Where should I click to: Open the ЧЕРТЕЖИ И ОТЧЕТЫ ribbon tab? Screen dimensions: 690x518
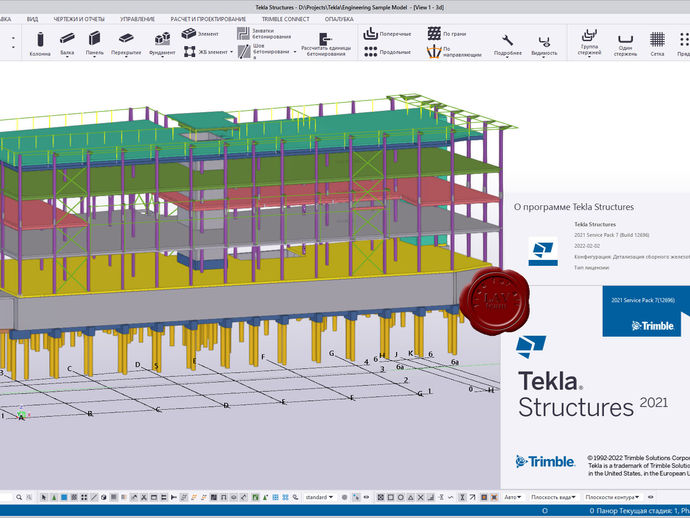[79, 19]
